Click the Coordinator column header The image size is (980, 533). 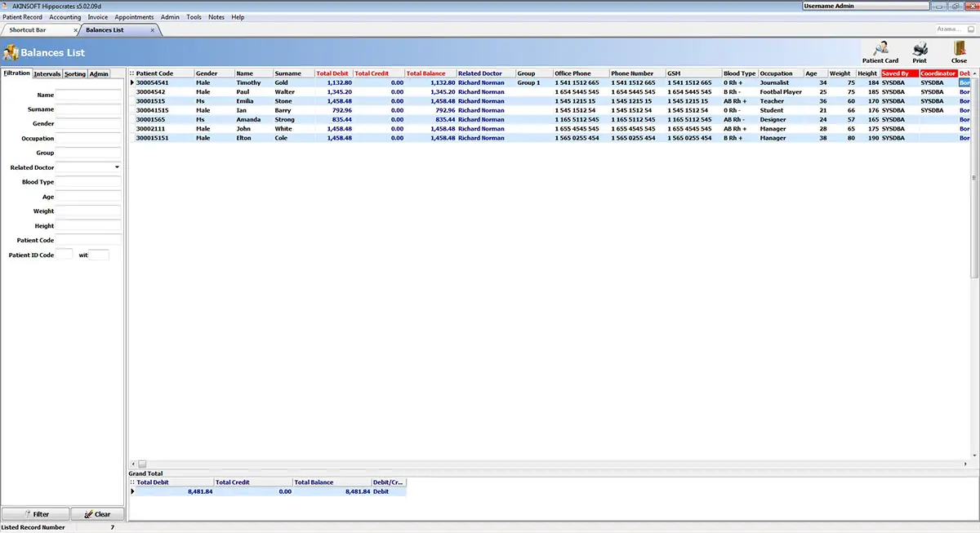(x=938, y=73)
